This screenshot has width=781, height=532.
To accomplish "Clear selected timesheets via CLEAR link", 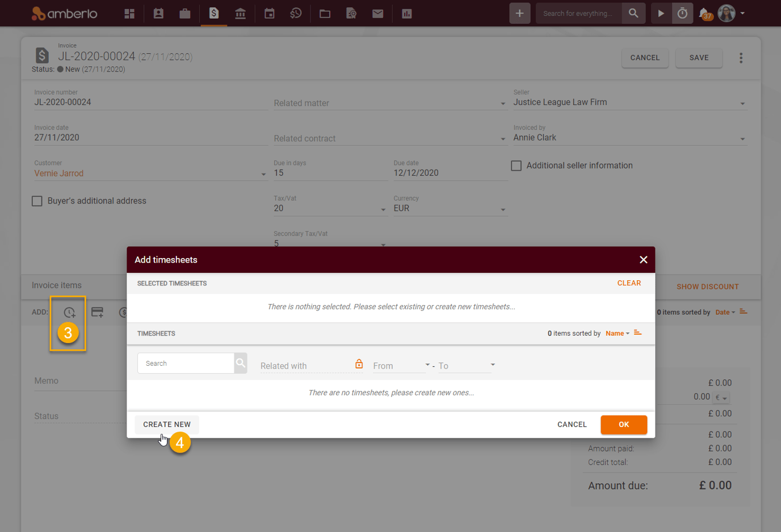I will pos(629,282).
